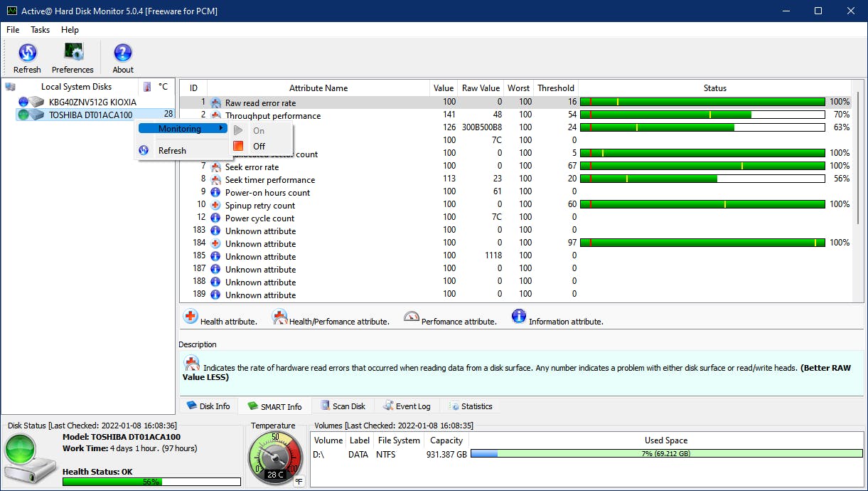This screenshot has height=491, width=868.
Task: Click the Refresh toolbar icon
Action: [27, 53]
